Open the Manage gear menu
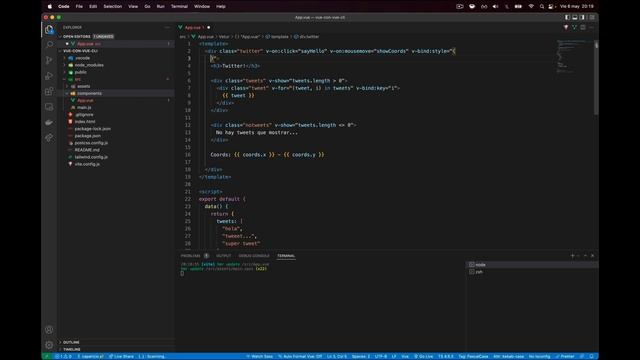The height and width of the screenshot is (360, 640). 49,345
